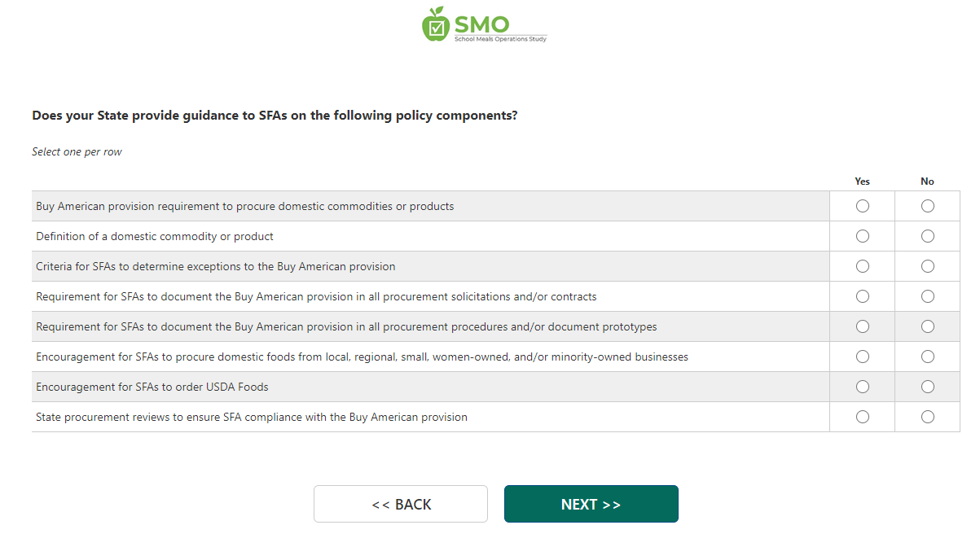This screenshot has width=980, height=547.
Task: Select Yes for procurement solicitations and/or contracts row
Action: tap(863, 296)
